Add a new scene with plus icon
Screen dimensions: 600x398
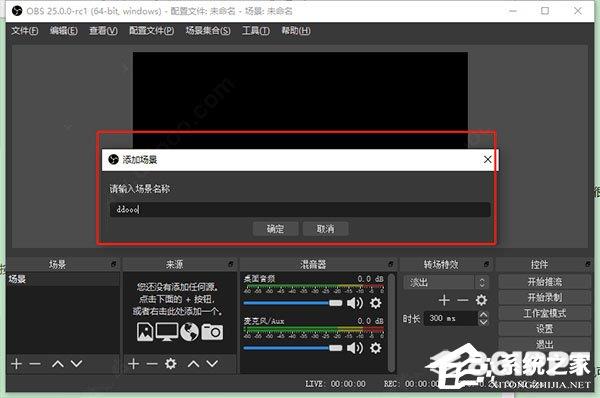[x=16, y=364]
